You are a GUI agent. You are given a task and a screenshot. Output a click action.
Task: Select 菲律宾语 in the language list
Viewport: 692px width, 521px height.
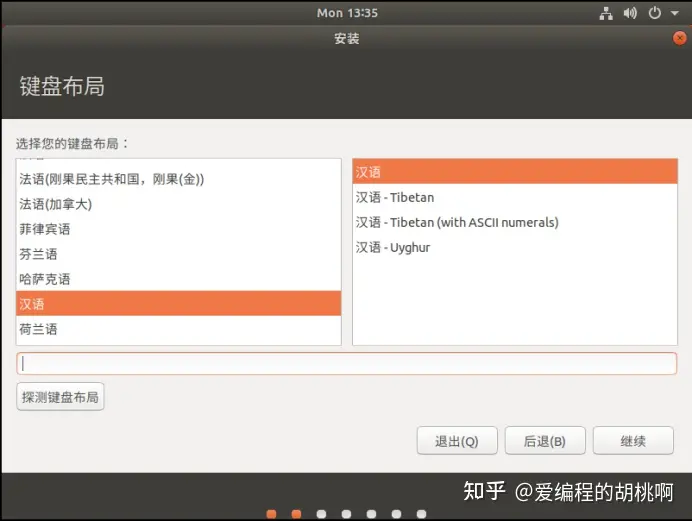(x=179, y=229)
